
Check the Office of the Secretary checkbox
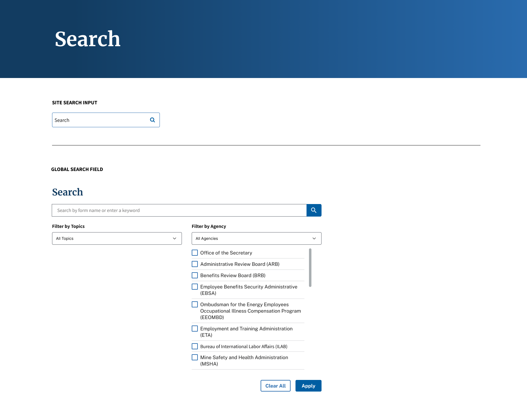pyautogui.click(x=195, y=253)
